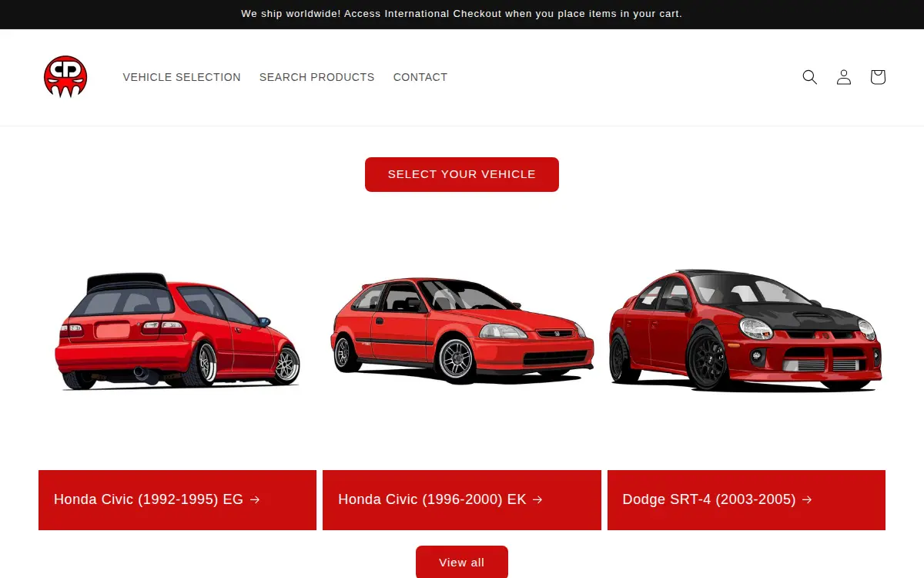Open the Search Products menu item
The width and height of the screenshot is (924, 578).
pyautogui.click(x=317, y=77)
